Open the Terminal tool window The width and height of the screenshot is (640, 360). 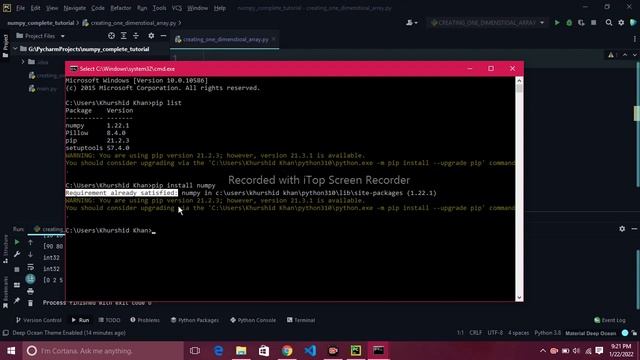click(301, 320)
